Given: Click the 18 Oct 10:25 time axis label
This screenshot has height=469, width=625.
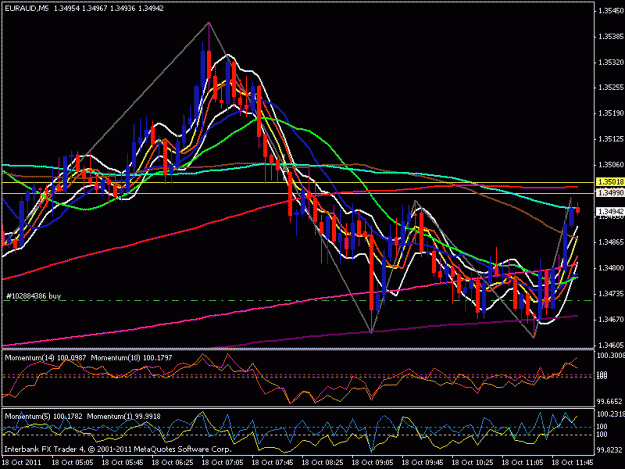Looking at the screenshot, I should tap(472, 463).
